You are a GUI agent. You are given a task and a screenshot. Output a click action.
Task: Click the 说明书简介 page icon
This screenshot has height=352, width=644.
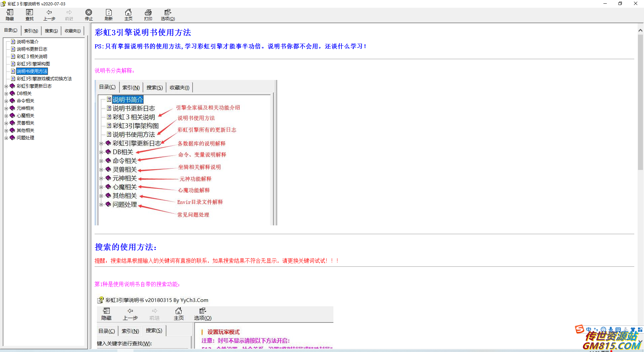click(x=13, y=42)
